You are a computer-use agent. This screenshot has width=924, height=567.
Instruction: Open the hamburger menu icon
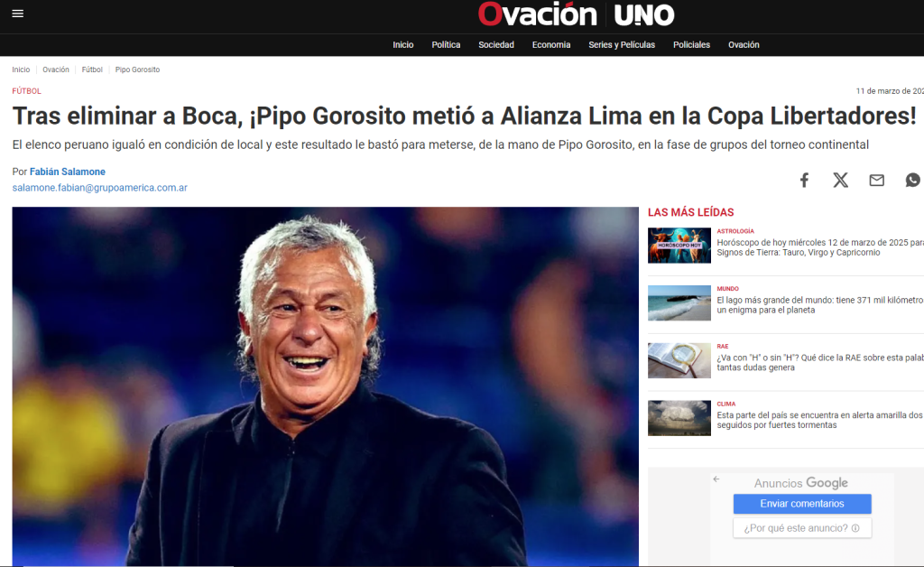[x=18, y=14]
